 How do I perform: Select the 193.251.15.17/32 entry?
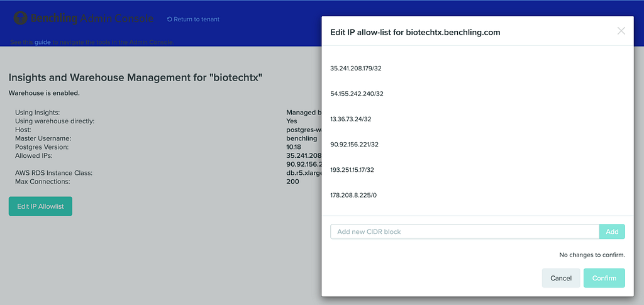pos(352,170)
